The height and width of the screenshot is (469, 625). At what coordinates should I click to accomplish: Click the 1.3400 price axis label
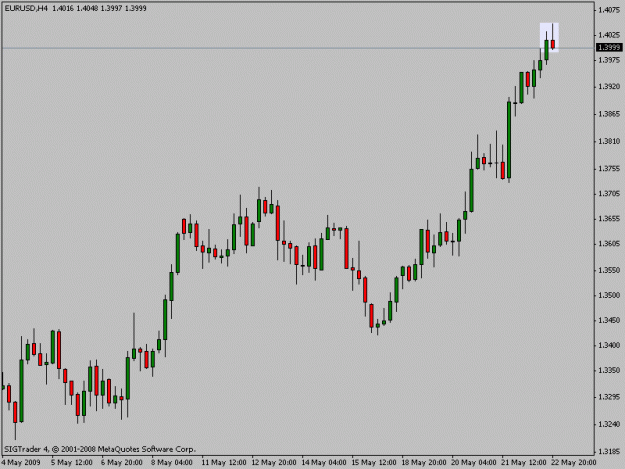pos(609,345)
